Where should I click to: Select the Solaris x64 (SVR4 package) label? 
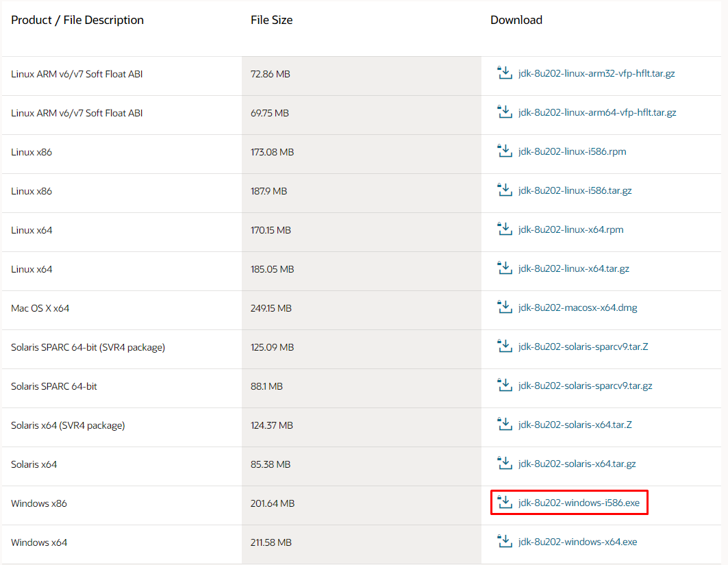coord(68,425)
